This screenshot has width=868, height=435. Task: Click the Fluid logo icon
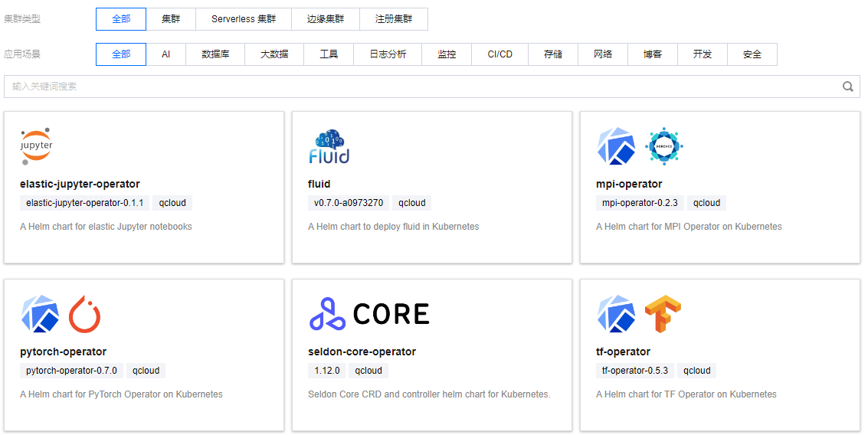(329, 147)
